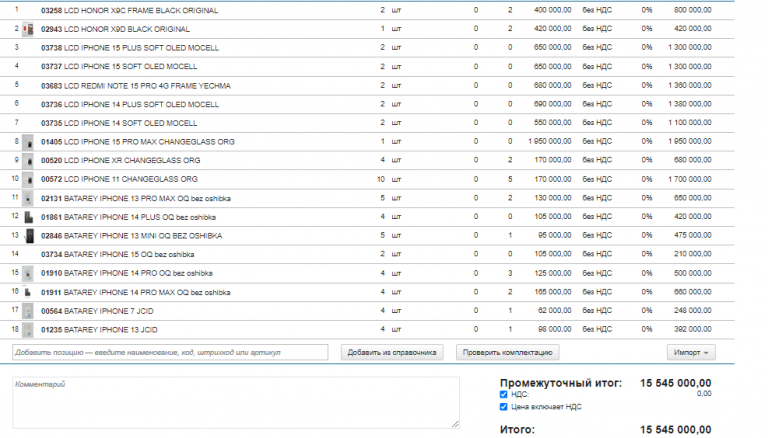Click quantity 10 of LCD IPHONE 11 CHANGEGLASS
This screenshot has height=438, width=768.
(x=381, y=179)
